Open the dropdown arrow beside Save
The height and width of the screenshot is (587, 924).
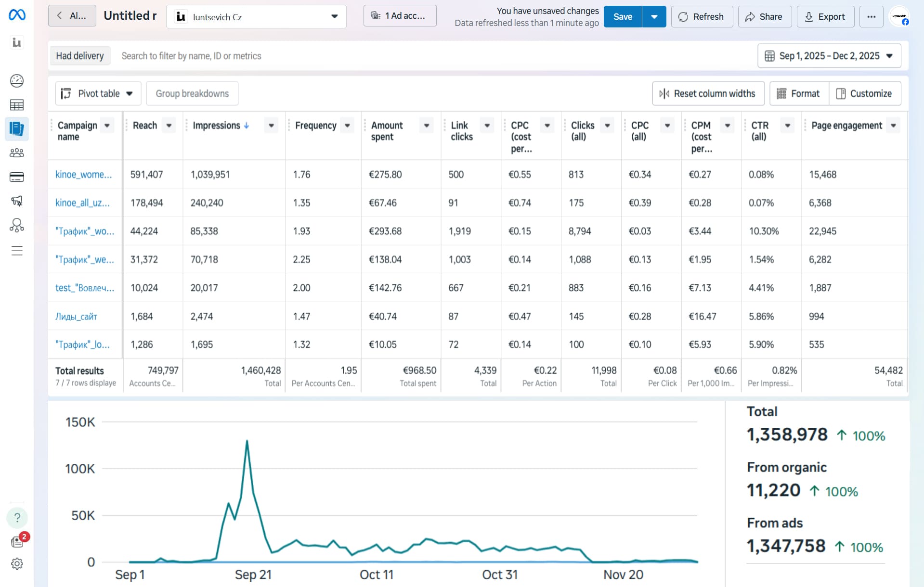654,17
